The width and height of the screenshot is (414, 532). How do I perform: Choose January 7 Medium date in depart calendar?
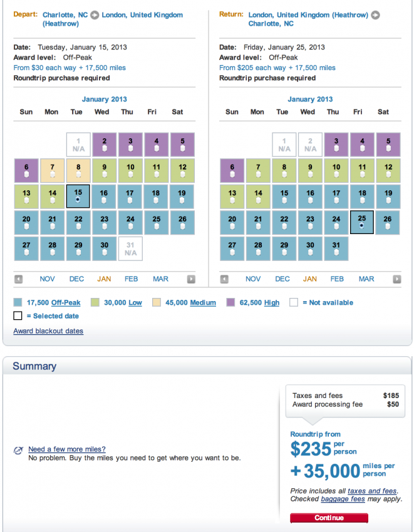click(53, 170)
